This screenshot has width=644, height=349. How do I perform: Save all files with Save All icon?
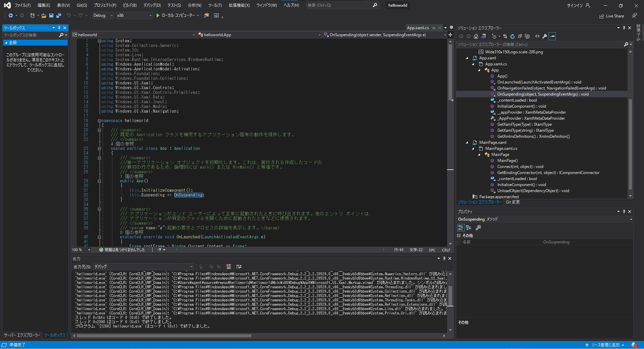point(58,15)
